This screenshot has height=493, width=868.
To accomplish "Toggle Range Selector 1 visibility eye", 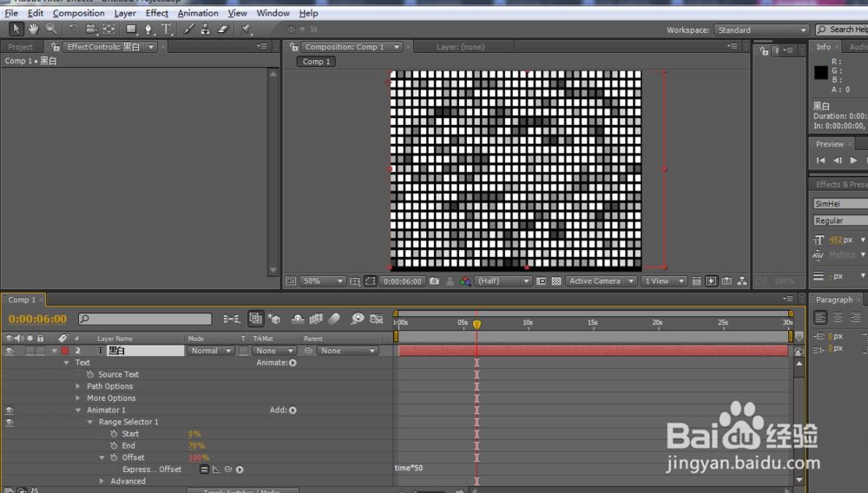I will tap(9, 422).
